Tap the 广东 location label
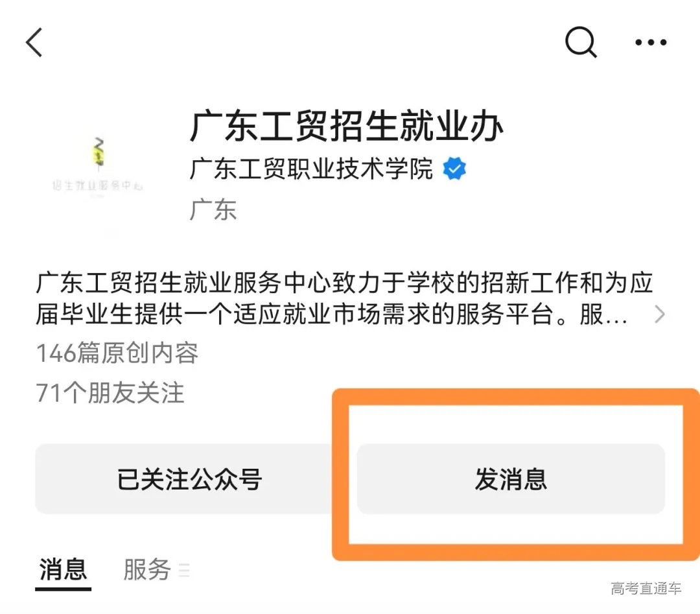The width and height of the screenshot is (700, 614). pyautogui.click(x=213, y=209)
